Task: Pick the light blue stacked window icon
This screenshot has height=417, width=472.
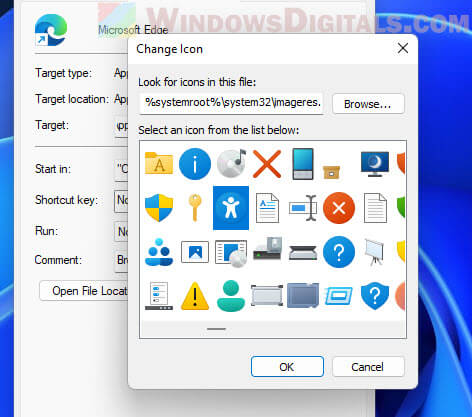Action: [x=339, y=296]
